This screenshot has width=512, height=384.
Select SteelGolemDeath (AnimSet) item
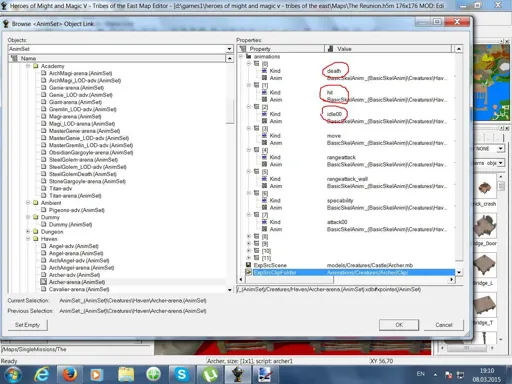(83, 174)
